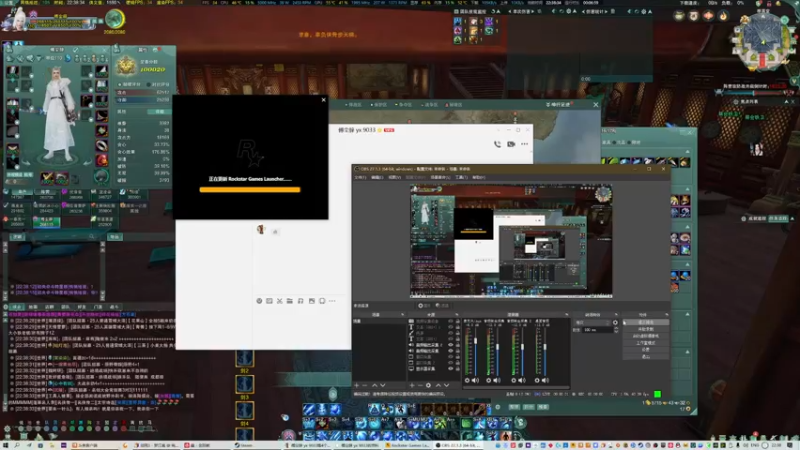Click 滤镜 button above the OBS docks

442,306
